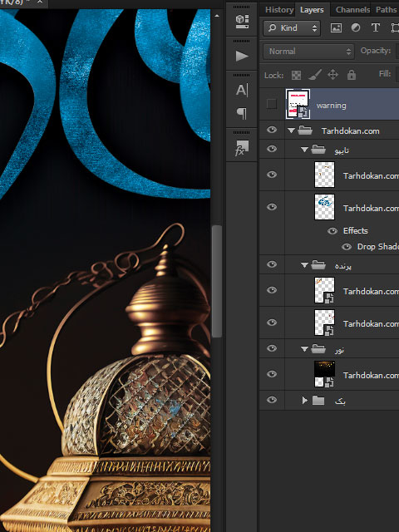The image size is (399, 532).
Task: Select folder icon of نور group
Action: 318,348
